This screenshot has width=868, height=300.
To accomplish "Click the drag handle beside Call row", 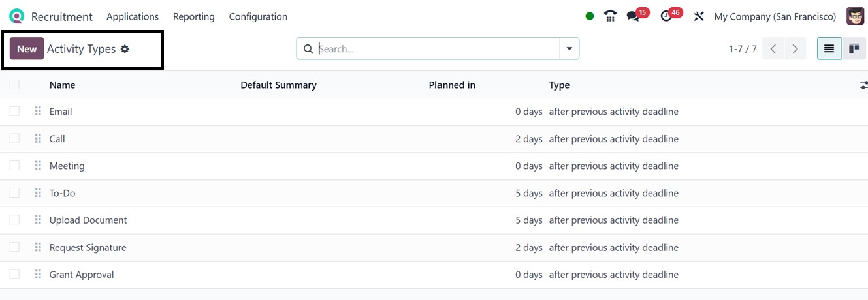I will point(38,139).
